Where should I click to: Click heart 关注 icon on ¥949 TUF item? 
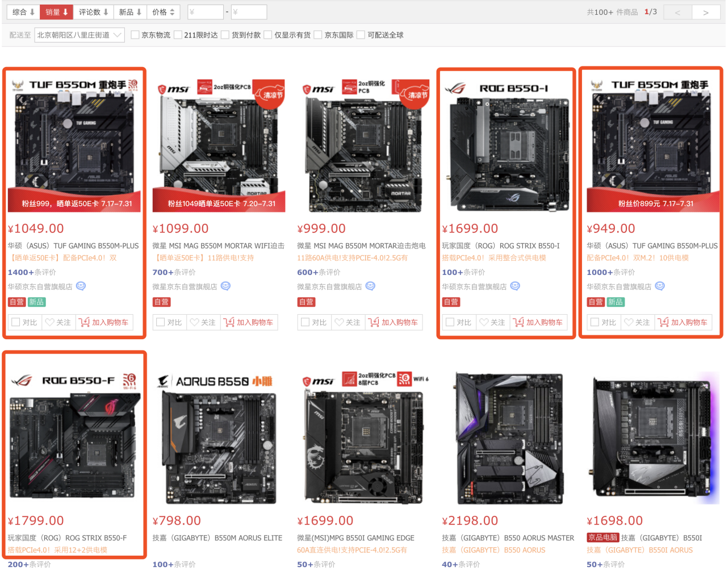pos(629,322)
